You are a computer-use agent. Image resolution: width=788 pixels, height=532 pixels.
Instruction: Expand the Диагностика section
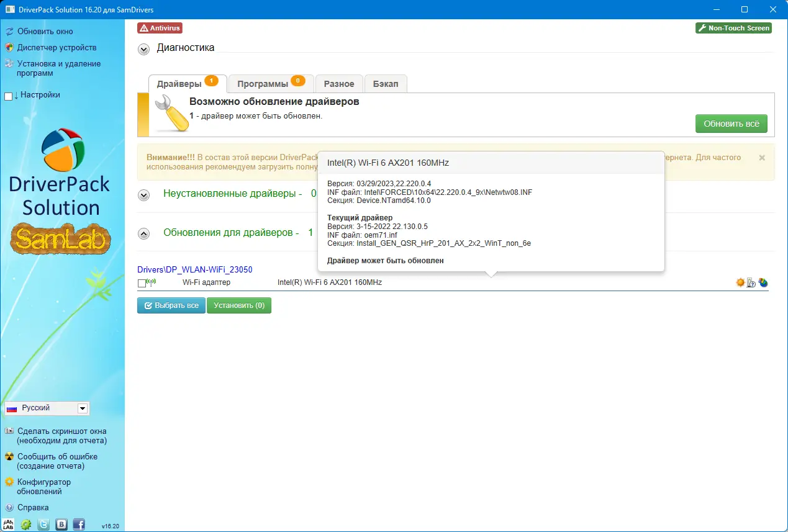(143, 49)
